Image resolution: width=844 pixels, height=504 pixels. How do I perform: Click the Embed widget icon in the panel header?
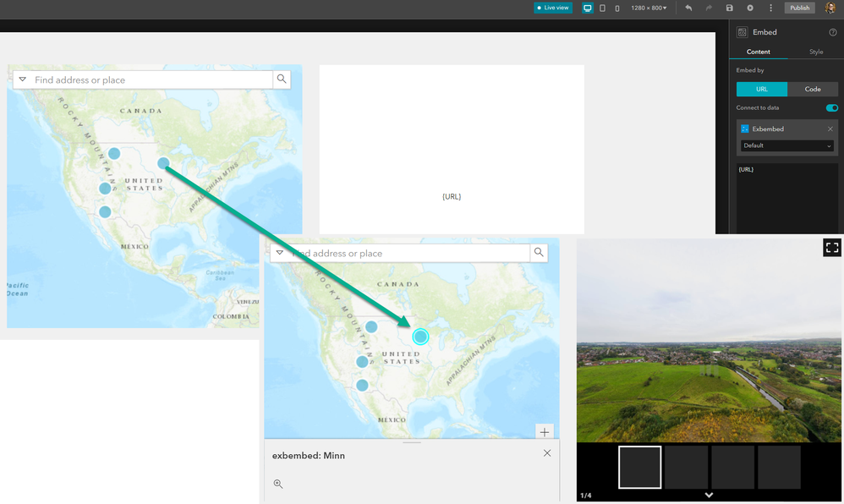click(x=743, y=32)
